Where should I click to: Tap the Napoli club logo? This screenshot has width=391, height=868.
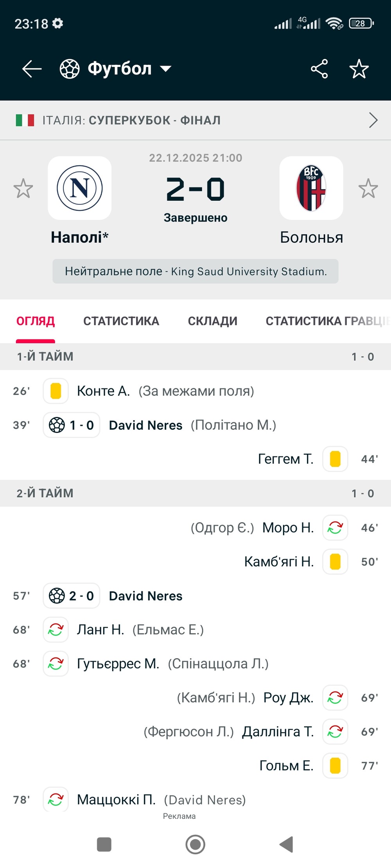click(80, 188)
